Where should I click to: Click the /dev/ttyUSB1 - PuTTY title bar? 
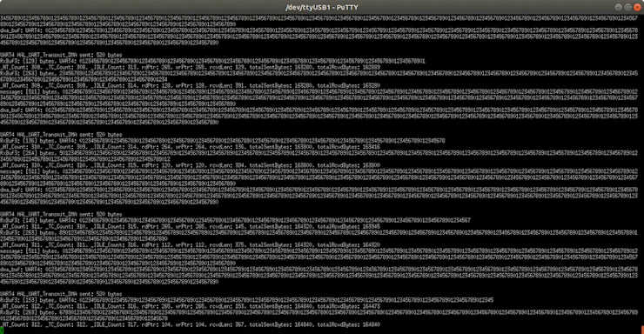click(x=322, y=7)
